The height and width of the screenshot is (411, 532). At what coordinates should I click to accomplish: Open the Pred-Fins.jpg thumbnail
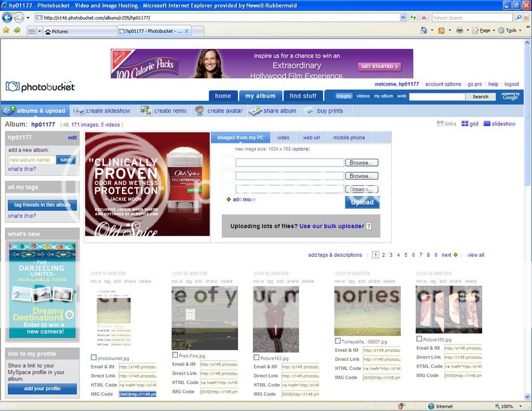tap(205, 318)
